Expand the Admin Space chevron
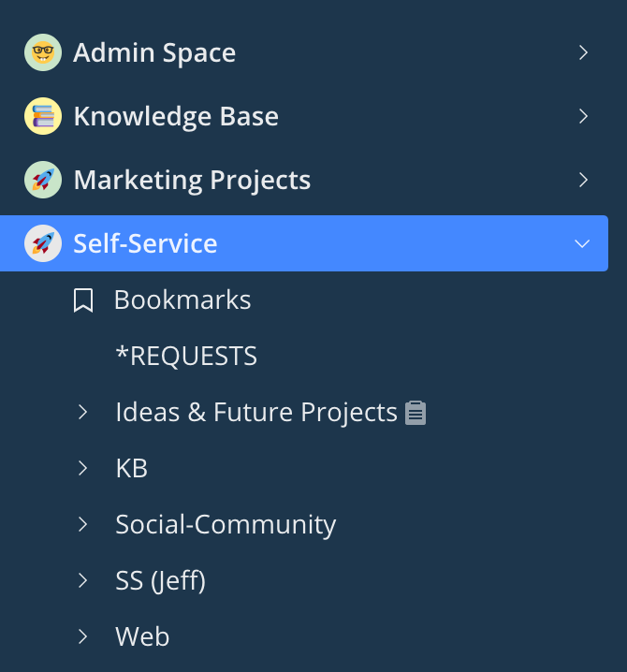Image resolution: width=627 pixels, height=672 pixels. point(583,52)
